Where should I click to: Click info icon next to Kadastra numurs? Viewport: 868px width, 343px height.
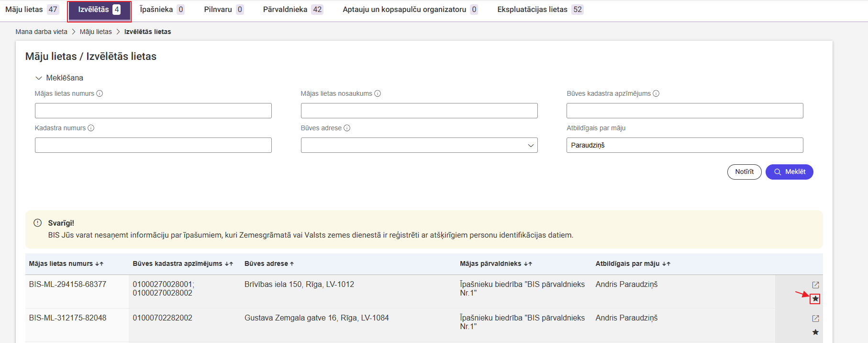point(91,128)
